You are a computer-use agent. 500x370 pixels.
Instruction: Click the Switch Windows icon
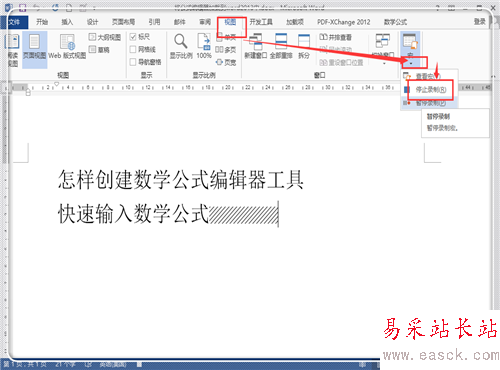(383, 41)
